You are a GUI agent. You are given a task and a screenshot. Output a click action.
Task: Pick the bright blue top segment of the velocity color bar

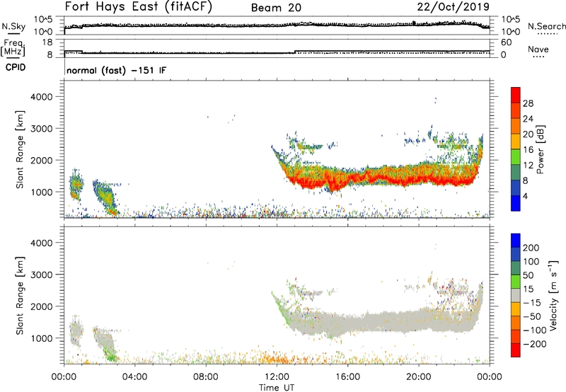pos(516,241)
